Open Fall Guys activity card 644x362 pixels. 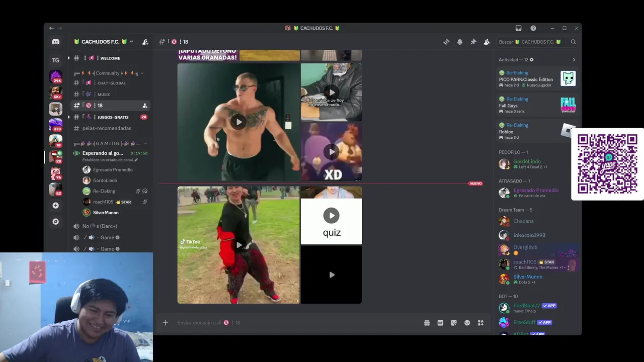tap(536, 105)
